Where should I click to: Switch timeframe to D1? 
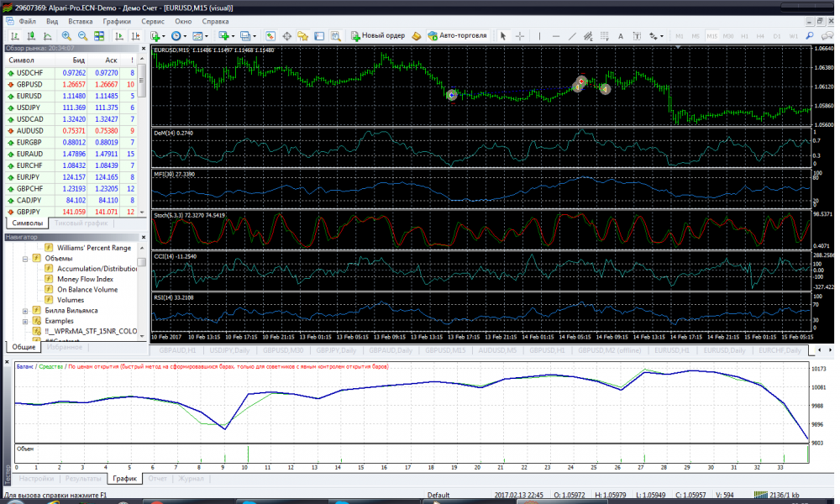tap(777, 36)
